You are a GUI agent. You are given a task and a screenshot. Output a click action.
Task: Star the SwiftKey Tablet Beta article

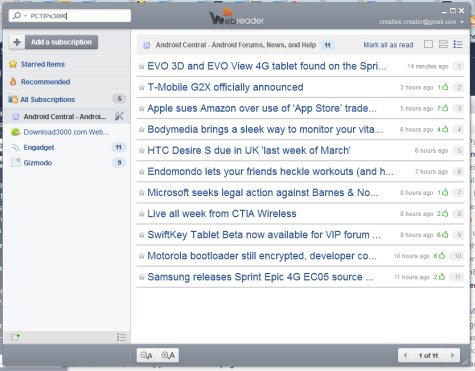point(142,235)
